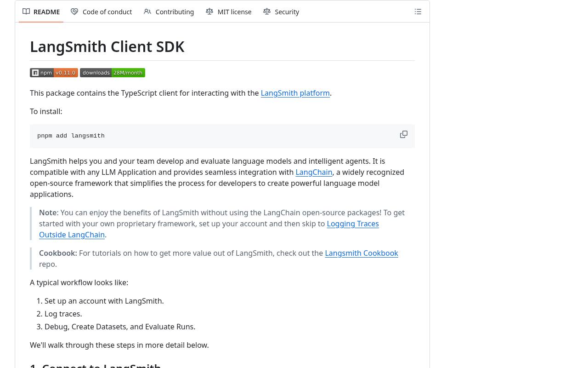
Task: Click 'Set up an account with LangSmith.' item
Action: [x=104, y=301]
